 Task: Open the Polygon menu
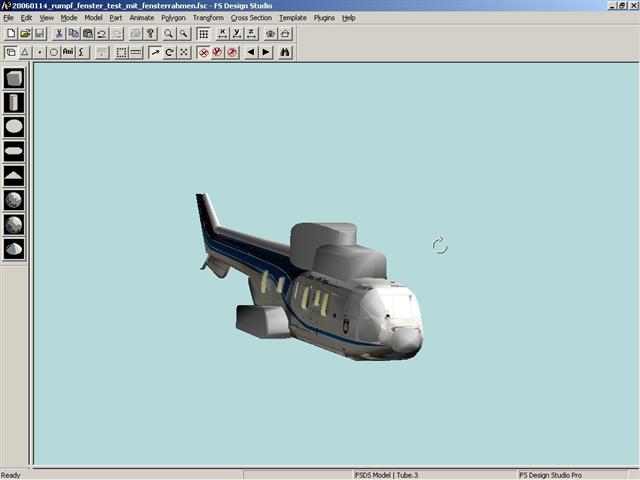173,18
